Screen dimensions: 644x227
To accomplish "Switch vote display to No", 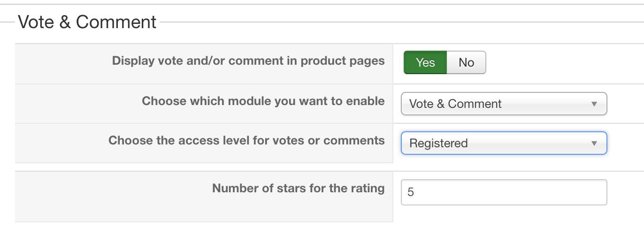I will coord(466,62).
